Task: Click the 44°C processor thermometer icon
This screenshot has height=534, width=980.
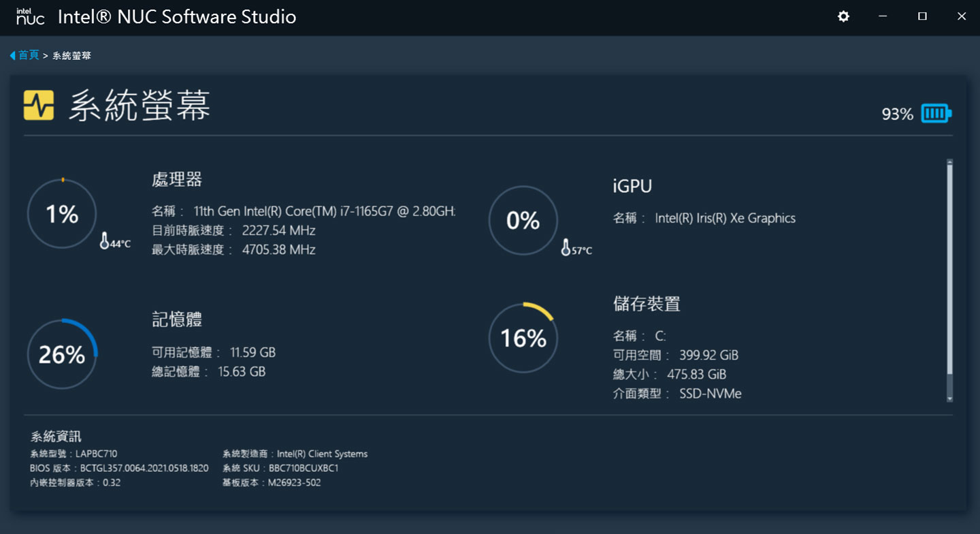Action: click(x=105, y=240)
